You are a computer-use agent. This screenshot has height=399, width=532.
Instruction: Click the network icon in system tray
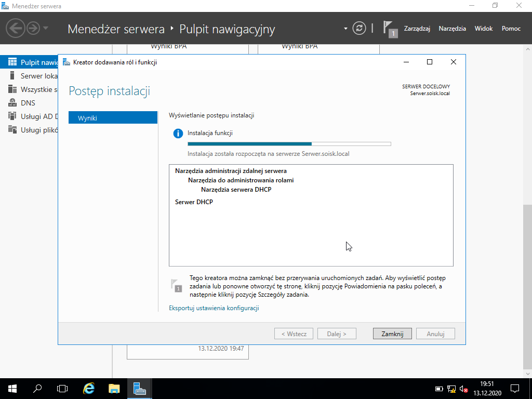(451, 389)
